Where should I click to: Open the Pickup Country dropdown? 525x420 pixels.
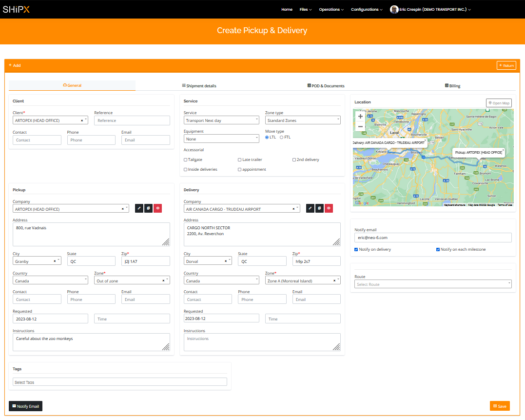[x=50, y=280]
